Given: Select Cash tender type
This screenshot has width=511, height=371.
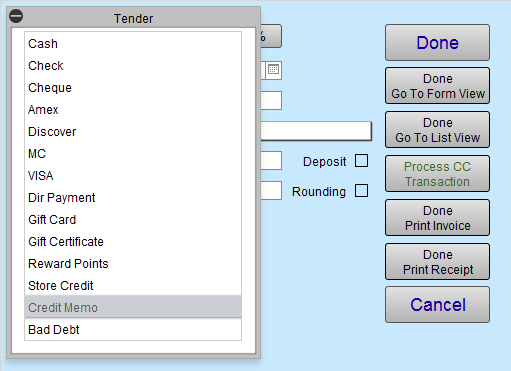Looking at the screenshot, I should (x=133, y=44).
